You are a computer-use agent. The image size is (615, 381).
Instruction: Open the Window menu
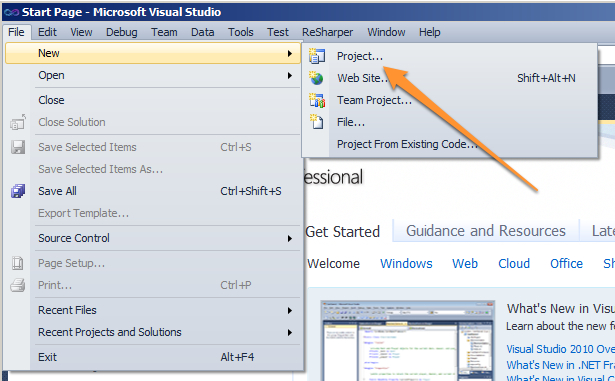386,32
